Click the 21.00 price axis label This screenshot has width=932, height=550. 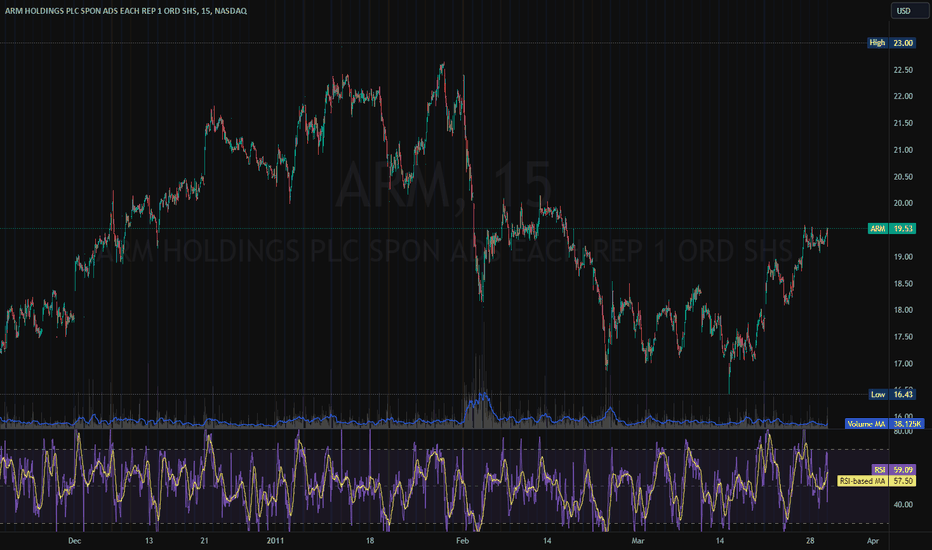click(903, 150)
